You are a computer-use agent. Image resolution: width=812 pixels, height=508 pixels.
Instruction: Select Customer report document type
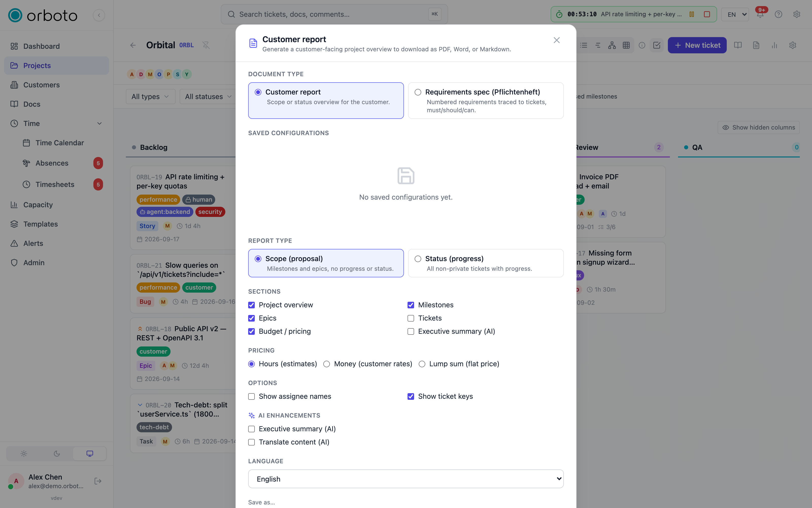(x=326, y=101)
